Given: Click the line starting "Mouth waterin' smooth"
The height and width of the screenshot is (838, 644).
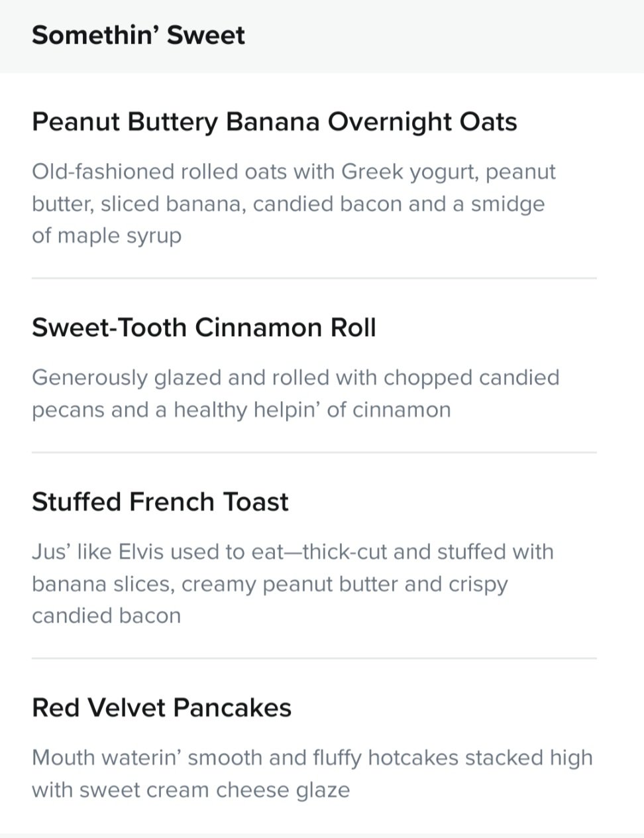Looking at the screenshot, I should coord(312,758).
